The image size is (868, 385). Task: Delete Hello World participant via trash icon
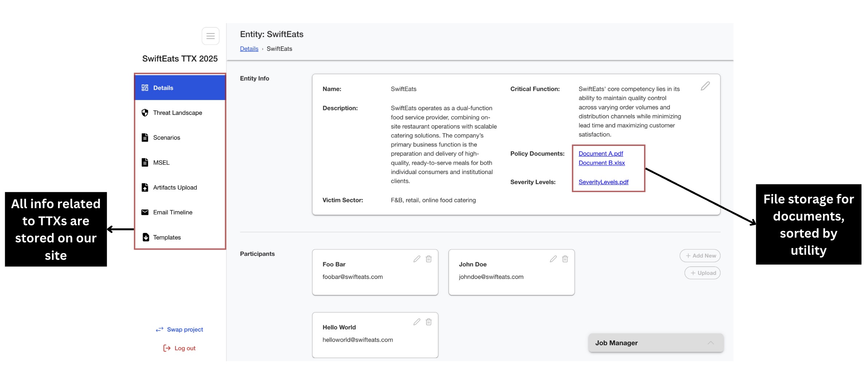coord(429,322)
